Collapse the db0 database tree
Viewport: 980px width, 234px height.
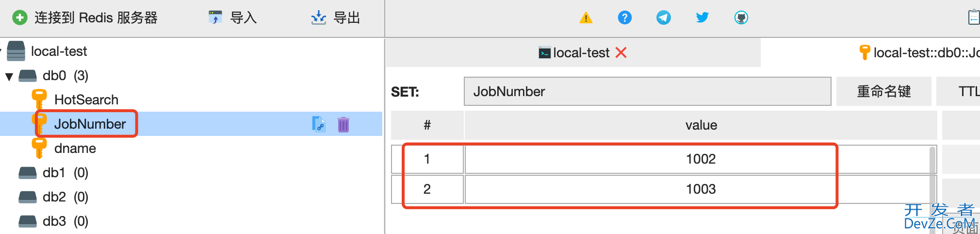(9, 76)
